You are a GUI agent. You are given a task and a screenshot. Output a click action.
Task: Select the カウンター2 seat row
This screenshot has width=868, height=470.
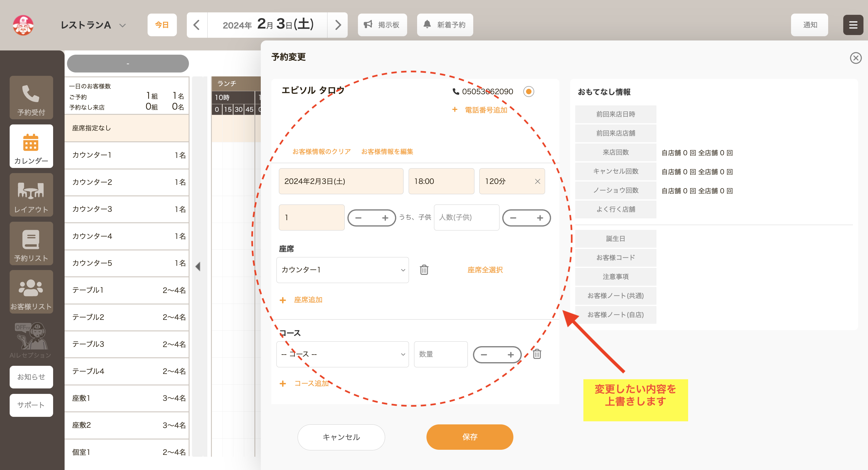(127, 182)
